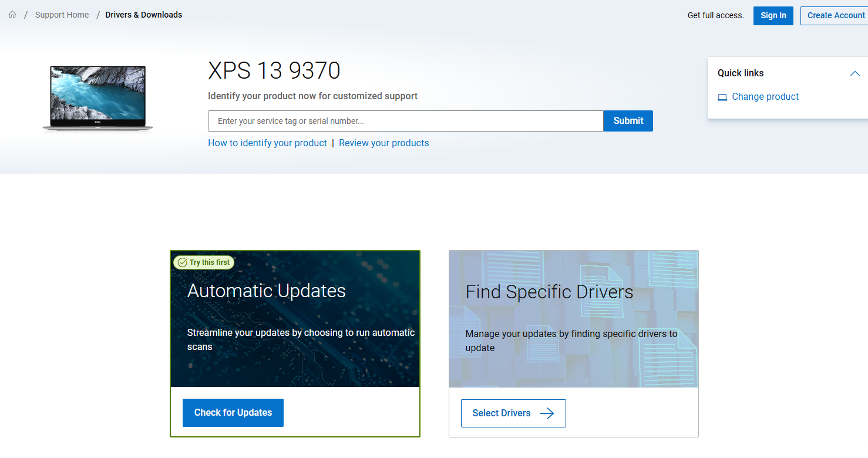This screenshot has height=458, width=868.
Task: Go to home via house icon
Action: [12, 15]
